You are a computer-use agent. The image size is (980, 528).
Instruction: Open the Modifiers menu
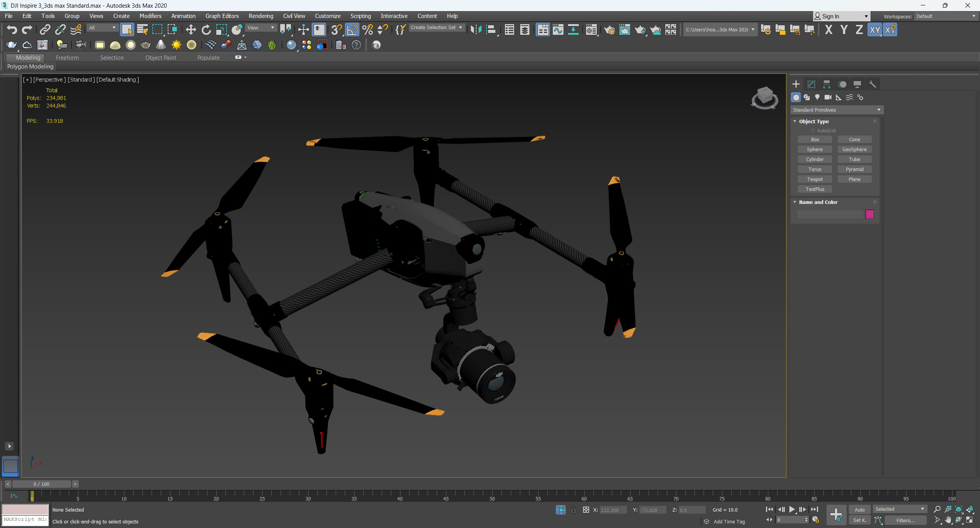[x=150, y=16]
